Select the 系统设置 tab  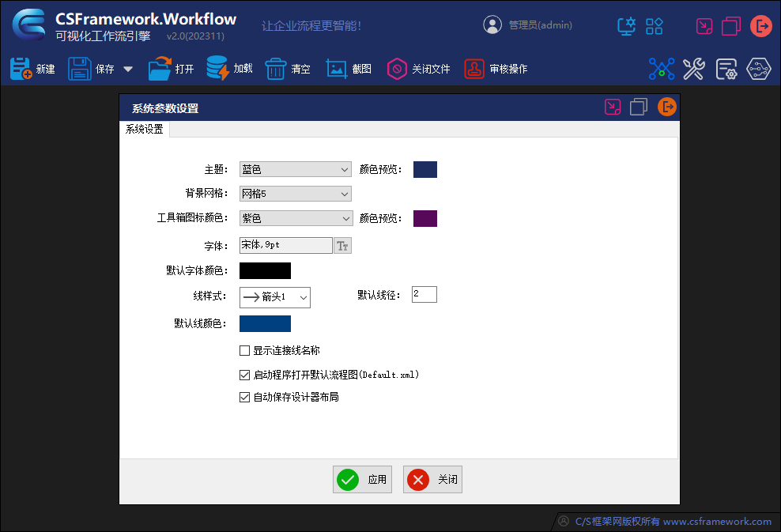(145, 129)
